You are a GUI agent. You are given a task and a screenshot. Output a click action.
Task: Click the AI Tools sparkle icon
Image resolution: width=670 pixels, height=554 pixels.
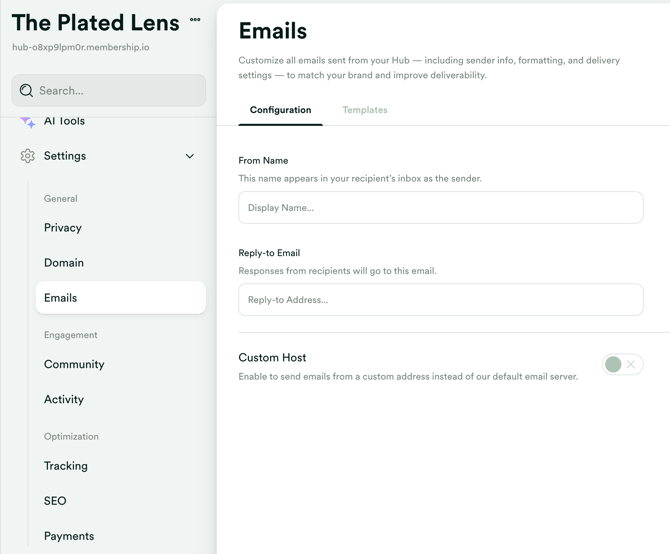(27, 122)
